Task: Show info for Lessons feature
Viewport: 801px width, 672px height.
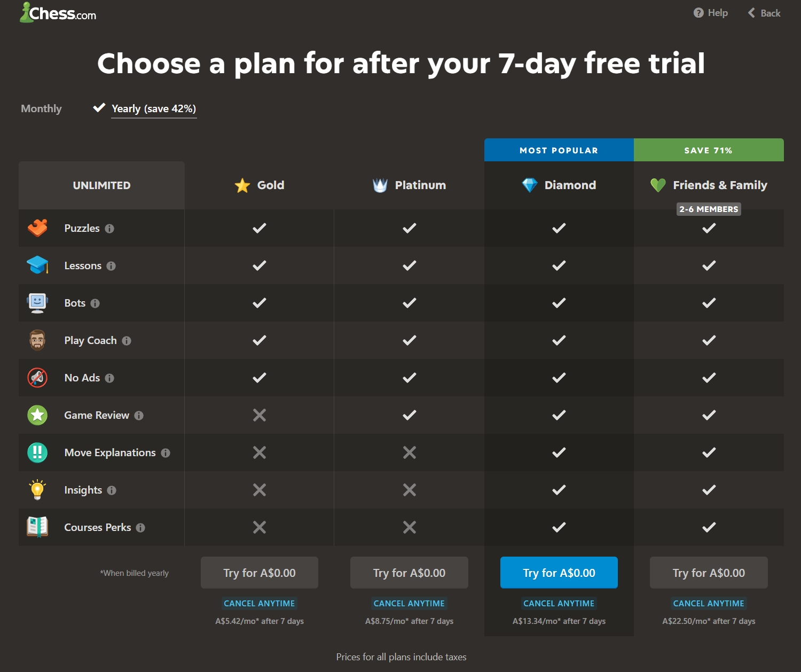Action: click(111, 266)
